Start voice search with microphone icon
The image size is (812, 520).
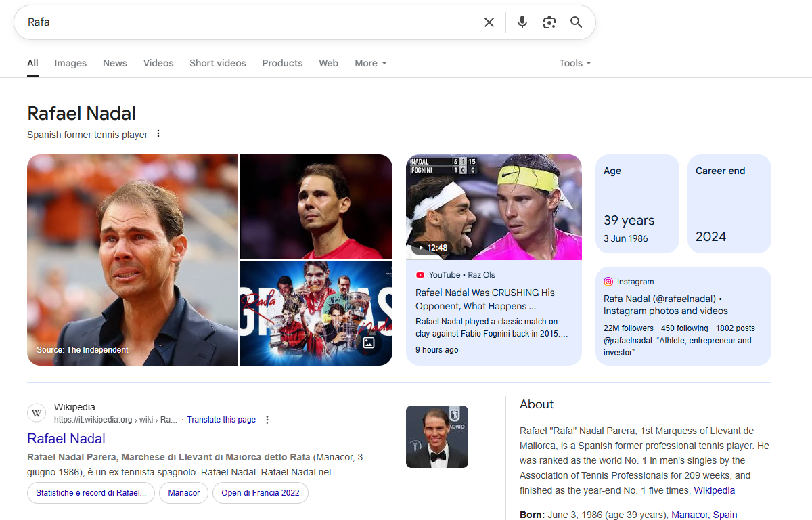pyautogui.click(x=522, y=22)
